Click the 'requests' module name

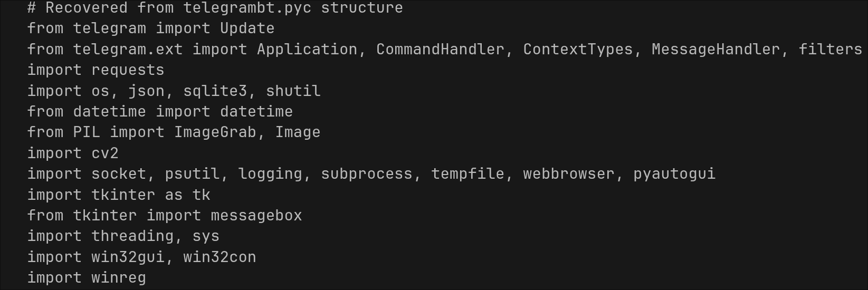click(x=128, y=70)
